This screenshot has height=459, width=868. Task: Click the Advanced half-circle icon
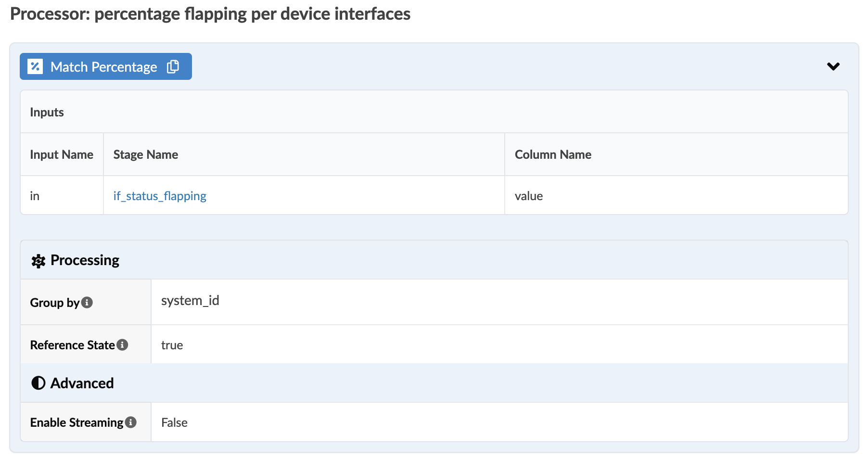38,383
